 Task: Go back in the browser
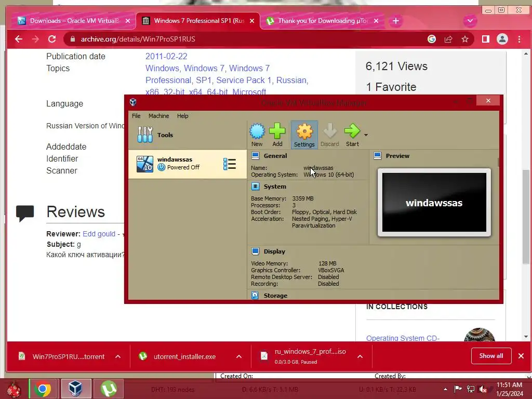coord(19,39)
